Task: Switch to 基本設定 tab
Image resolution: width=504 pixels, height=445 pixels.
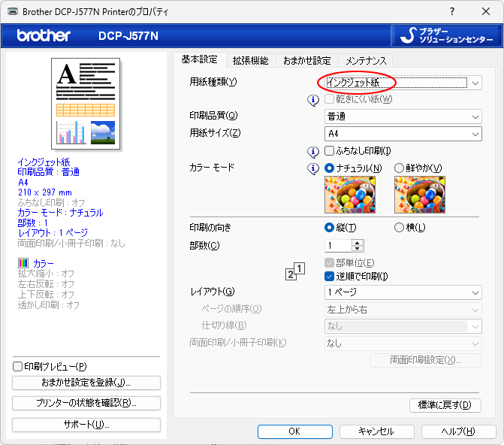Action: pos(199,59)
